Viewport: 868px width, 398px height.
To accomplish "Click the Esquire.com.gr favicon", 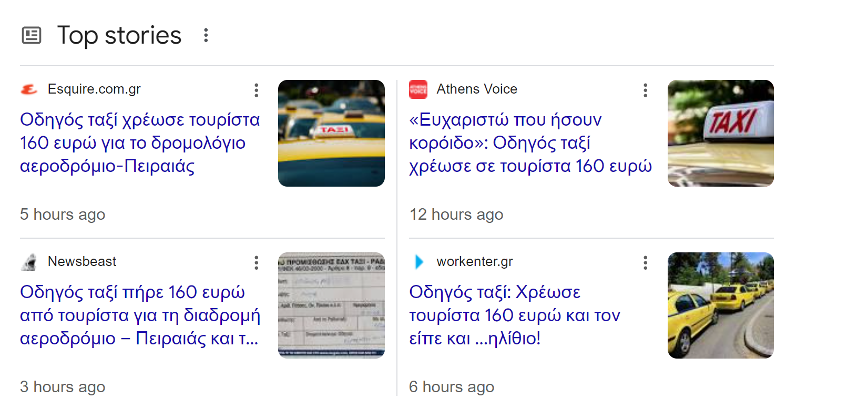I will 29,89.
